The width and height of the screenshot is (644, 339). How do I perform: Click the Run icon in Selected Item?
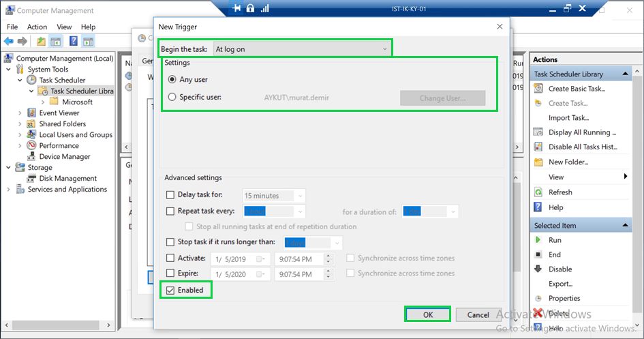pos(538,240)
